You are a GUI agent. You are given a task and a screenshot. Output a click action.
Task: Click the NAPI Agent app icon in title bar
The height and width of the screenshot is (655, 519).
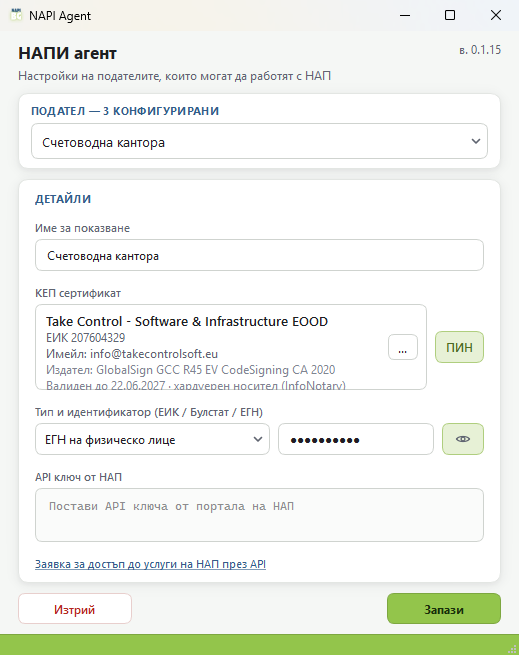[x=16, y=15]
